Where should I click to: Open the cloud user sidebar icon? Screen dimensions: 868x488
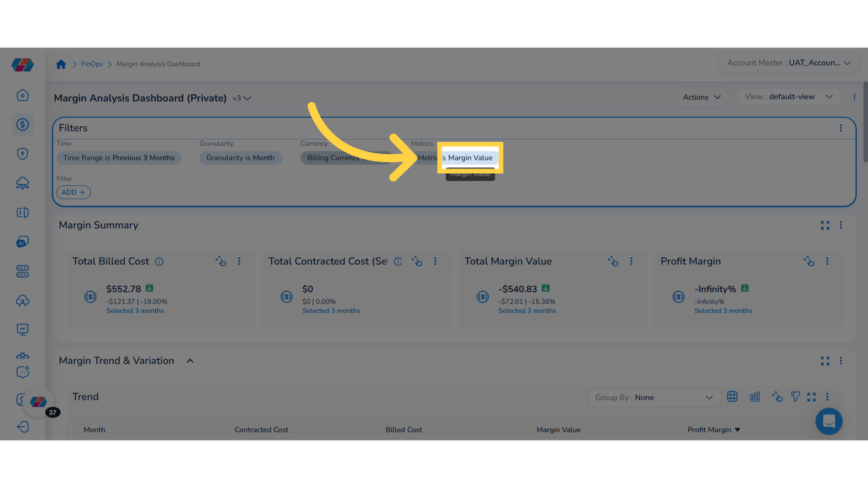point(23,301)
